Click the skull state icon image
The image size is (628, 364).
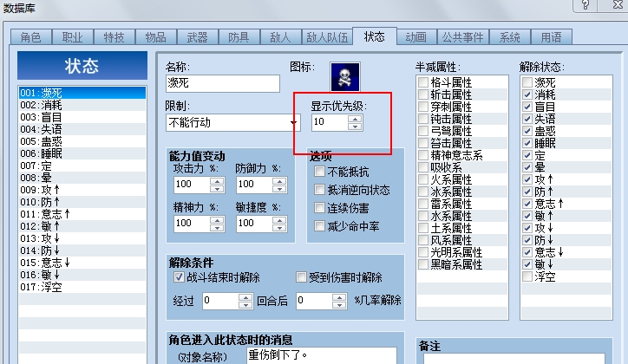click(345, 77)
